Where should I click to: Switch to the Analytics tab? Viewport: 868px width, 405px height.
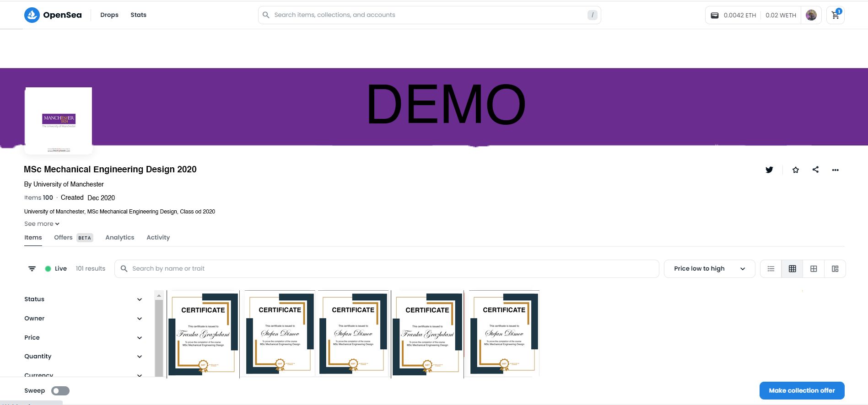click(x=120, y=238)
